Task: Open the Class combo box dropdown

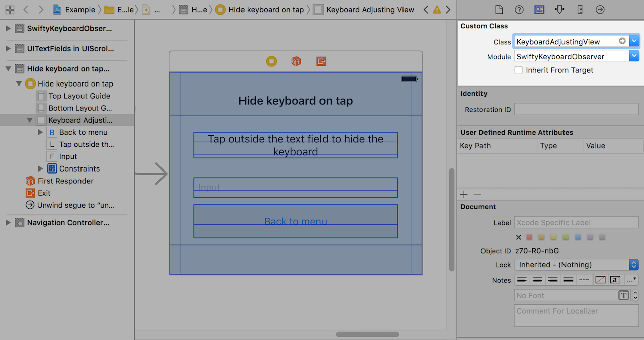Action: coord(634,41)
